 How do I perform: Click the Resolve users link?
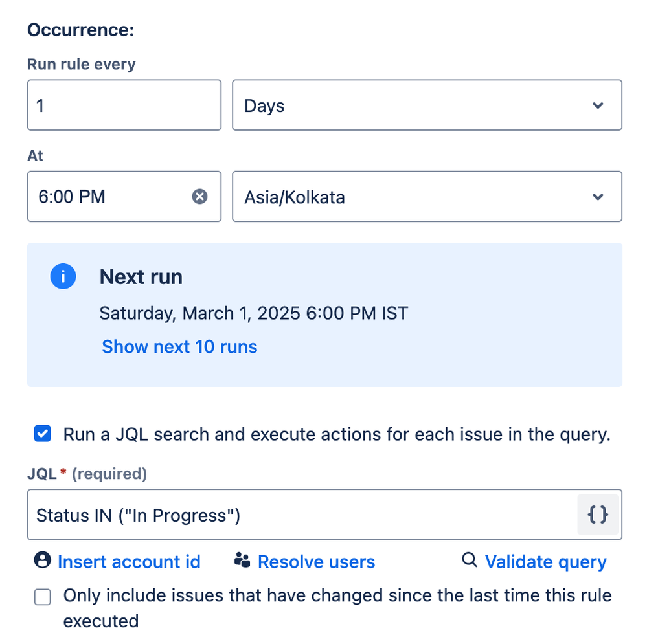click(x=316, y=562)
